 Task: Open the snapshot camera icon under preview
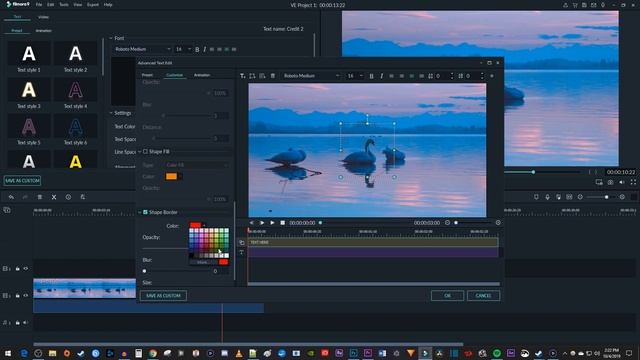(611, 182)
